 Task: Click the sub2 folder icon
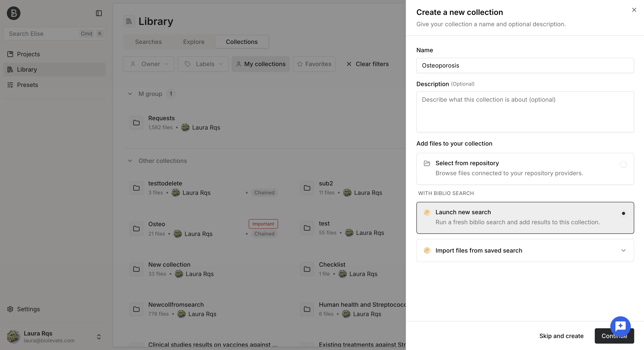[307, 188]
